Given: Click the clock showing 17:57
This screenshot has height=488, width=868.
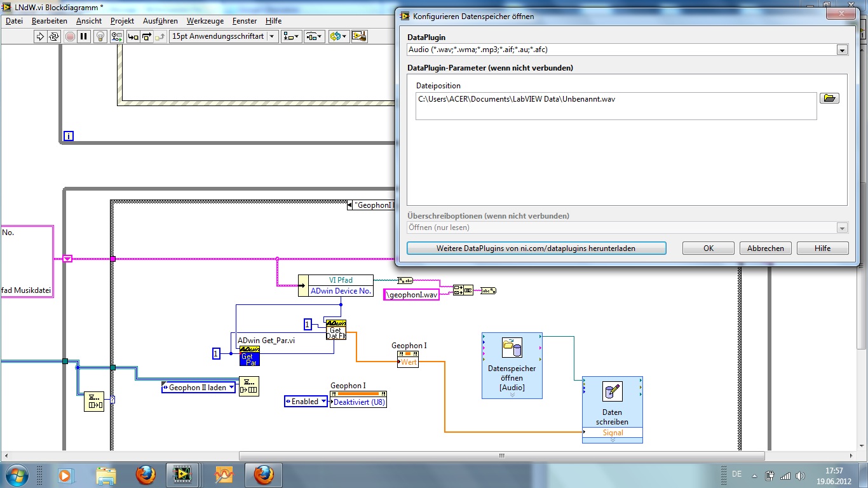Looking at the screenshot, I should (834, 471).
